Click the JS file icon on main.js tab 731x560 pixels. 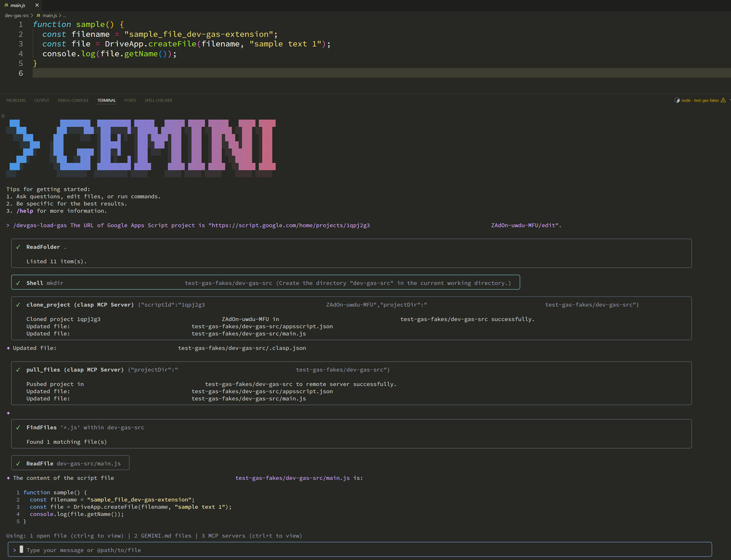click(x=6, y=5)
